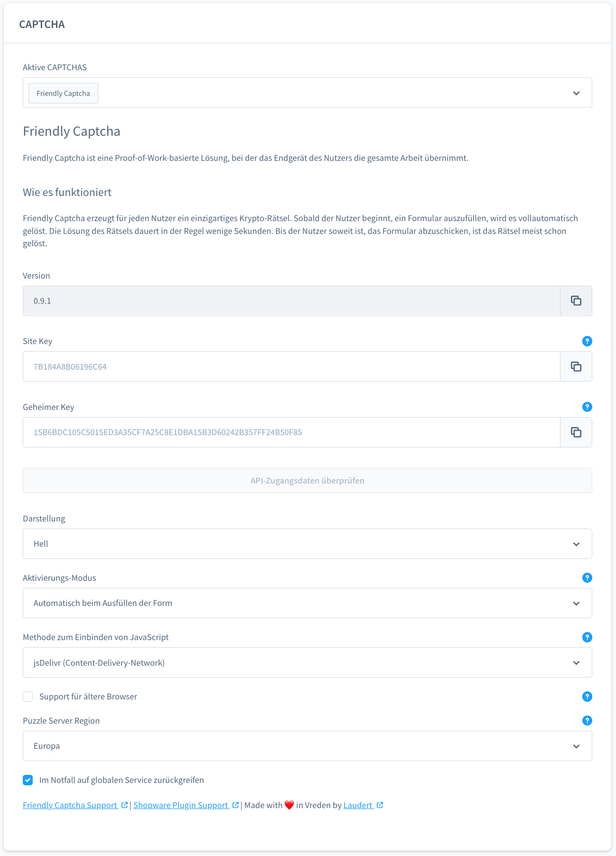This screenshot has width=616, height=856.
Task: Open Shopware Plugin Support link
Action: [181, 805]
